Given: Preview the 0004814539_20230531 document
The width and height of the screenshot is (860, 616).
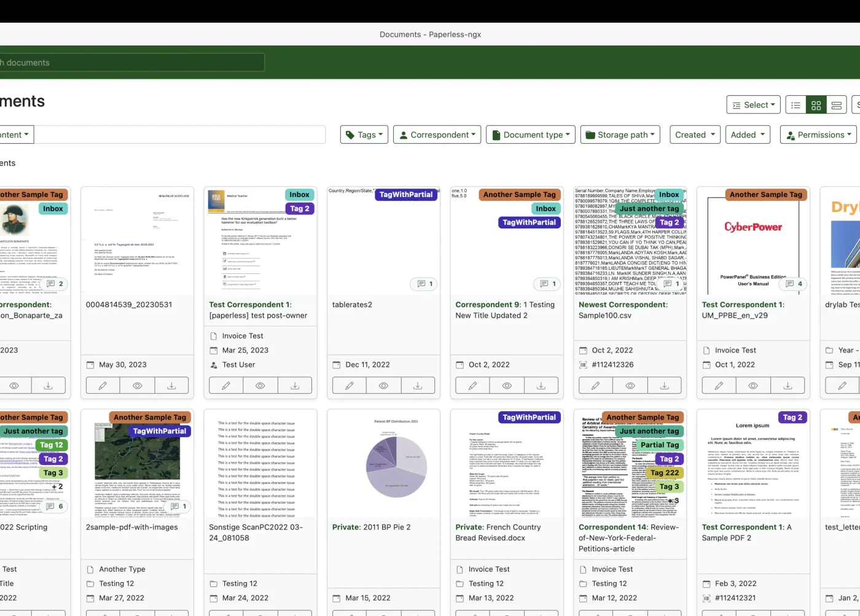Looking at the screenshot, I should pos(138,386).
